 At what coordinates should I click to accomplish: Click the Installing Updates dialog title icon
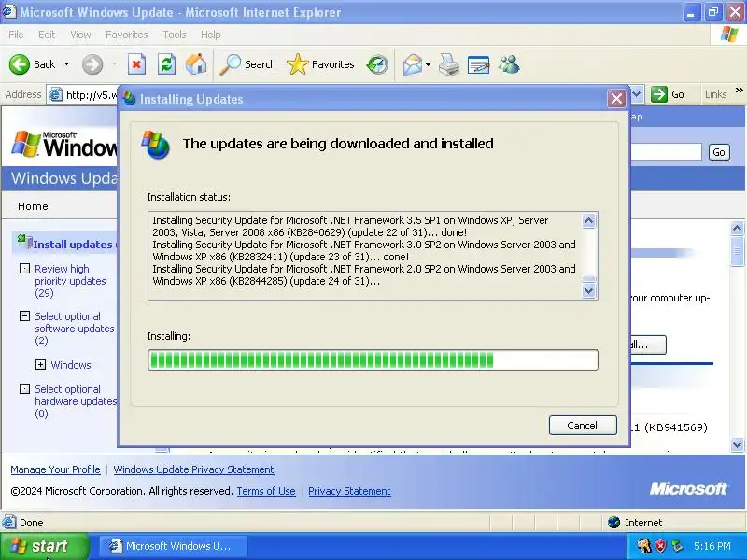point(129,99)
